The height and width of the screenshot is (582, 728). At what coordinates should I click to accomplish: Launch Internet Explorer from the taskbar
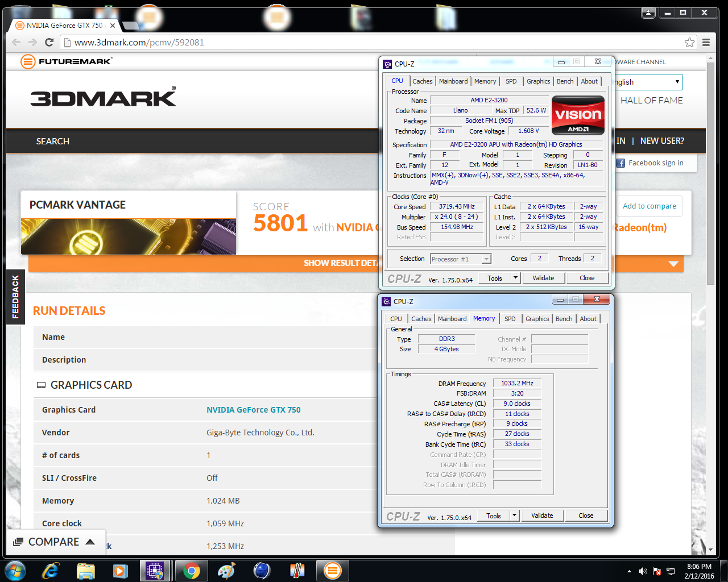(51, 571)
